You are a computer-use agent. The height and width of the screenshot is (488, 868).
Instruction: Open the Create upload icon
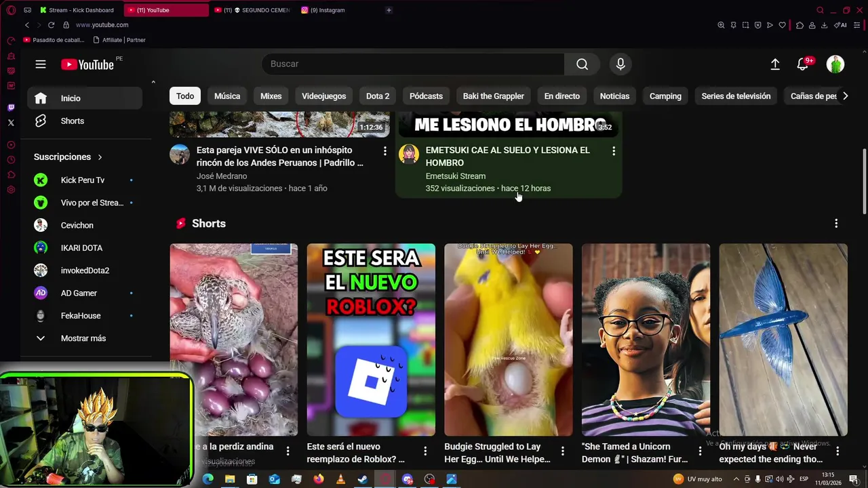pyautogui.click(x=775, y=64)
